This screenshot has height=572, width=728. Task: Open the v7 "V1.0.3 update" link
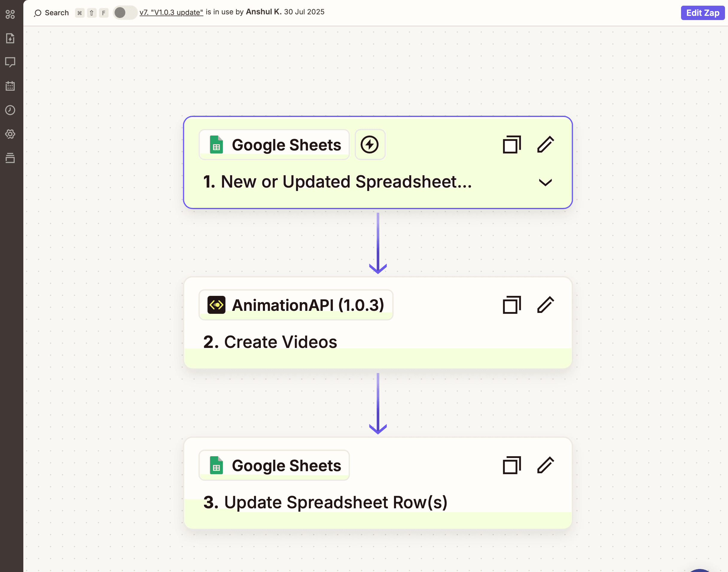point(171,12)
